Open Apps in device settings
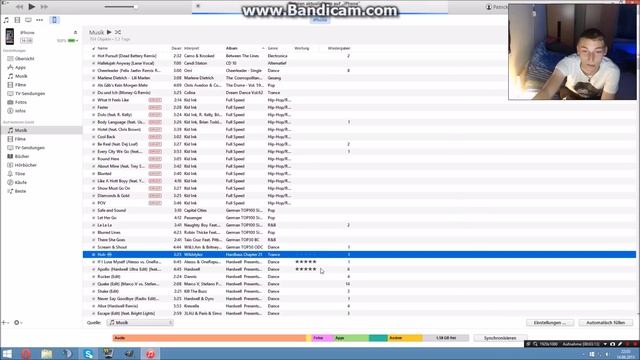The height and width of the screenshot is (360, 640). [20, 67]
